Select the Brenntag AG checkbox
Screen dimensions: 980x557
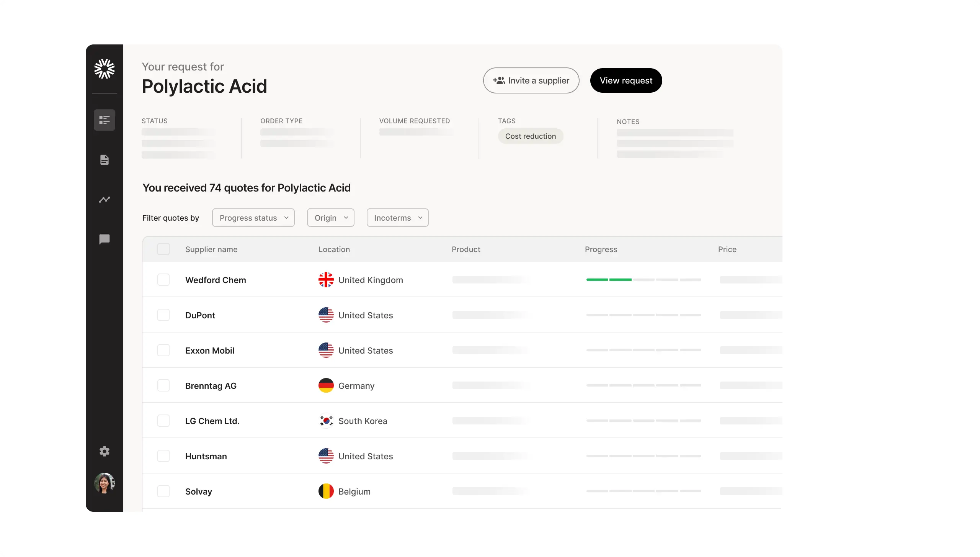tap(163, 385)
